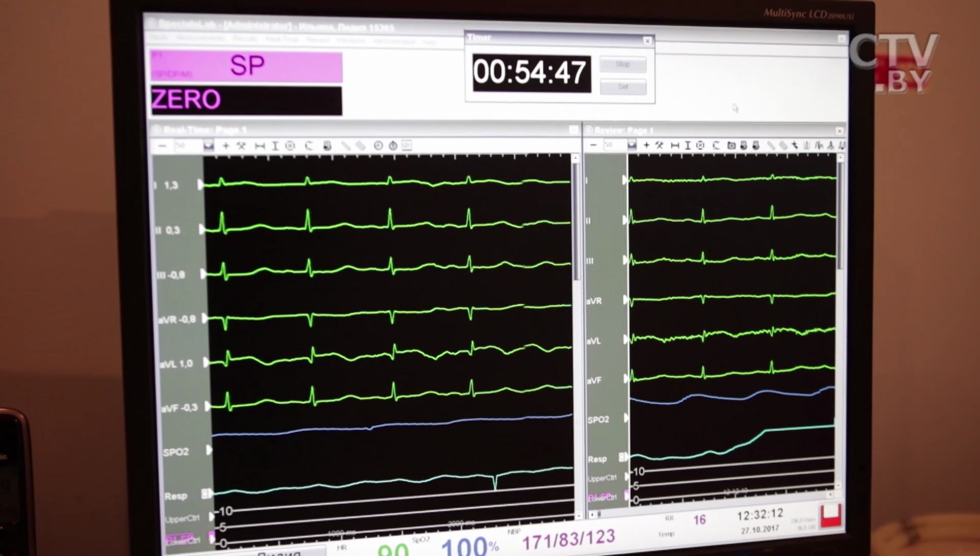Select aVR -0,8 label in Real-Time
The height and width of the screenshot is (556, 980).
177,319
